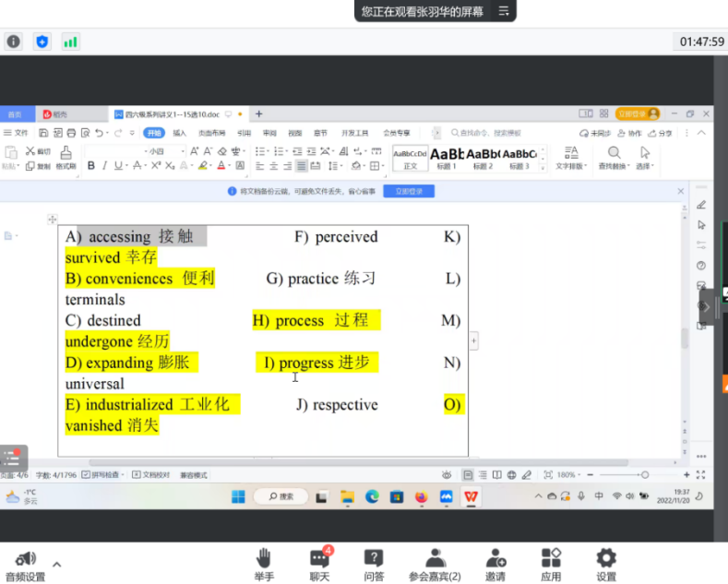Click the italic formatting icon
This screenshot has height=584, width=728.
click(x=105, y=166)
